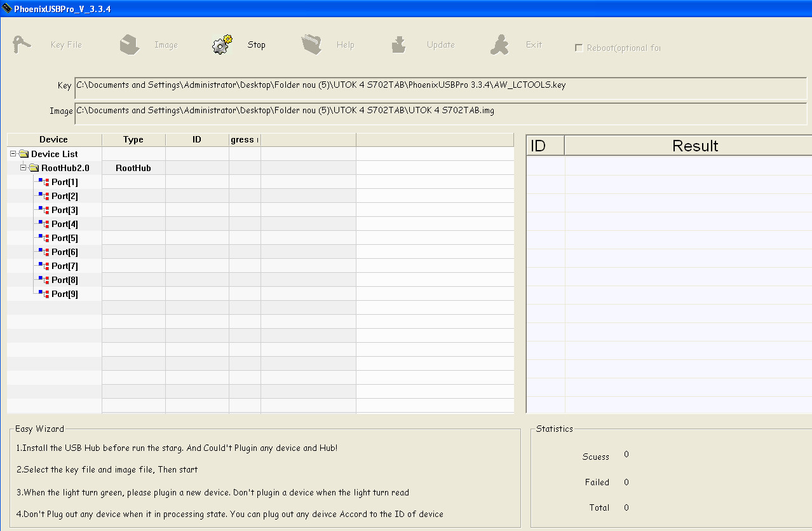
Task: Click the Device List folder icon
Action: 24,154
